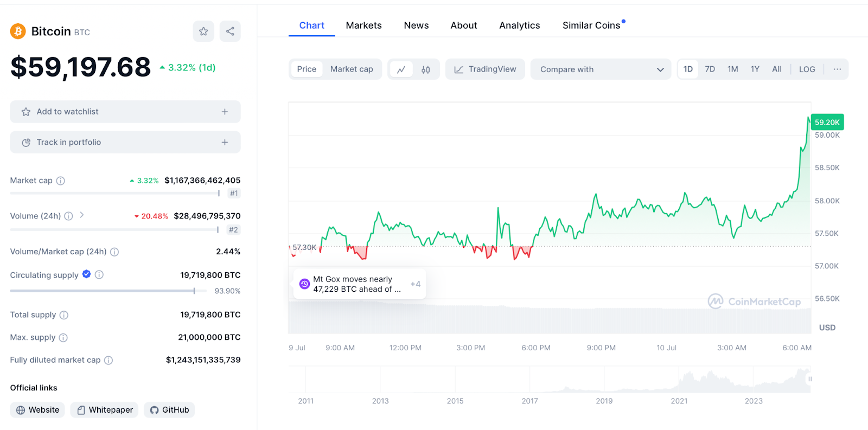Show Volume/Market cap info icon
Viewport: 868px width, 430px height.
click(114, 252)
